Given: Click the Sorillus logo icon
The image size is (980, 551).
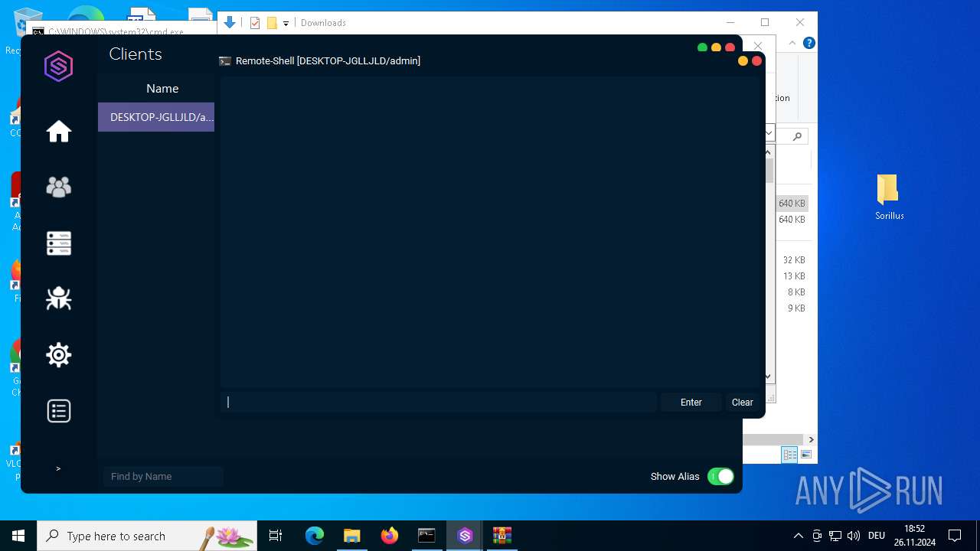Looking at the screenshot, I should (59, 67).
